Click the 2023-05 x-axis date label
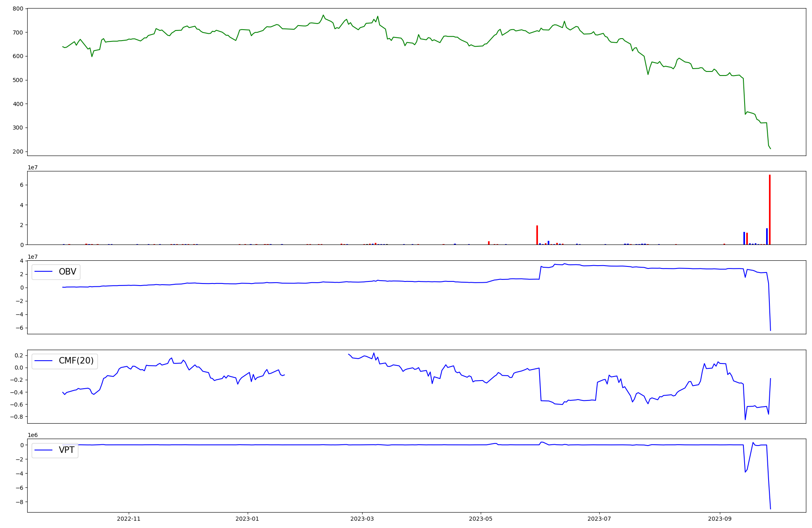 480,519
